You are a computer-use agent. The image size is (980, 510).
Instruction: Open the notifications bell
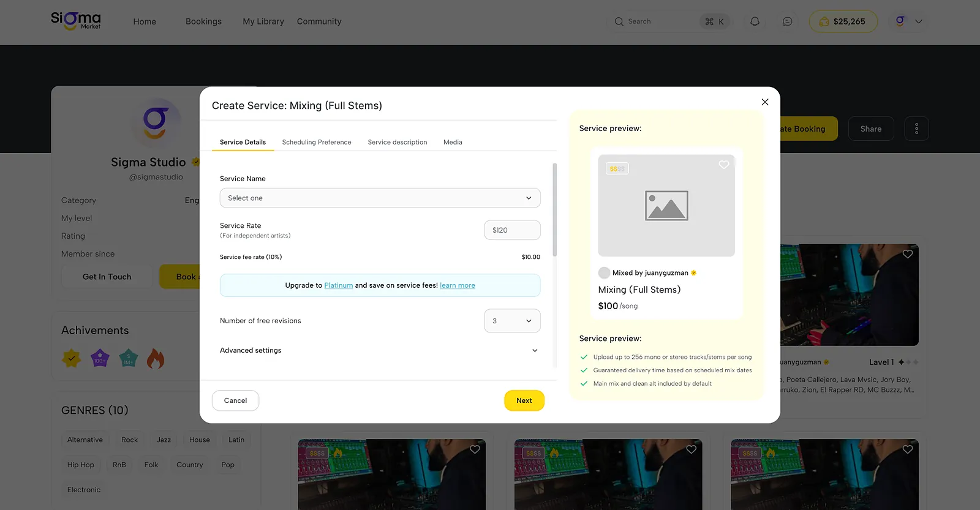tap(755, 21)
